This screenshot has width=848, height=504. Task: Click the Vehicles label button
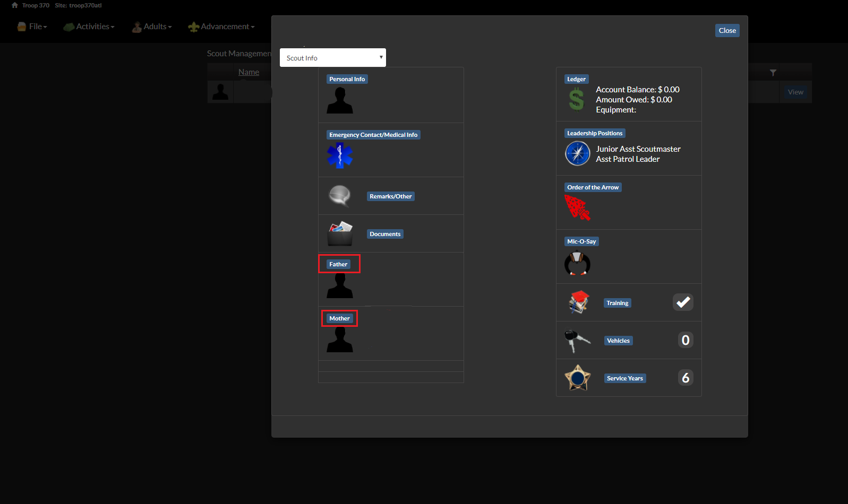pos(619,341)
